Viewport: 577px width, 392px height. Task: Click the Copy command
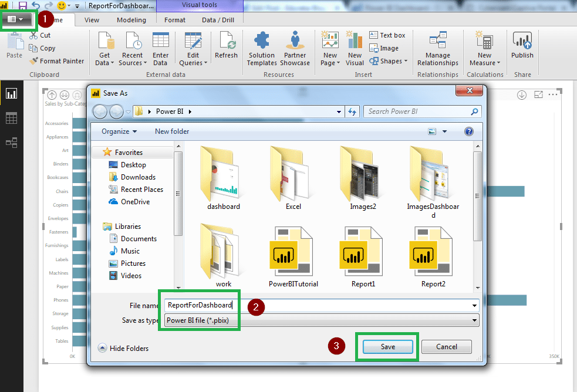[42, 48]
